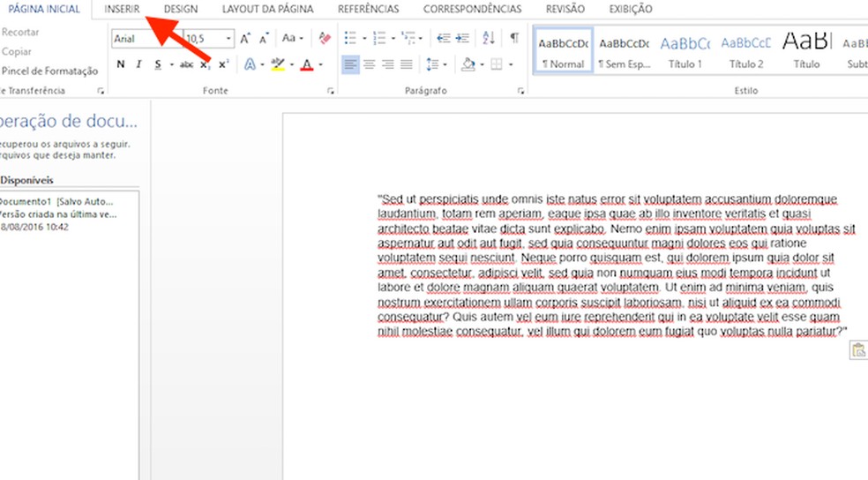
Task: Open the font size dropdown
Action: 229,39
